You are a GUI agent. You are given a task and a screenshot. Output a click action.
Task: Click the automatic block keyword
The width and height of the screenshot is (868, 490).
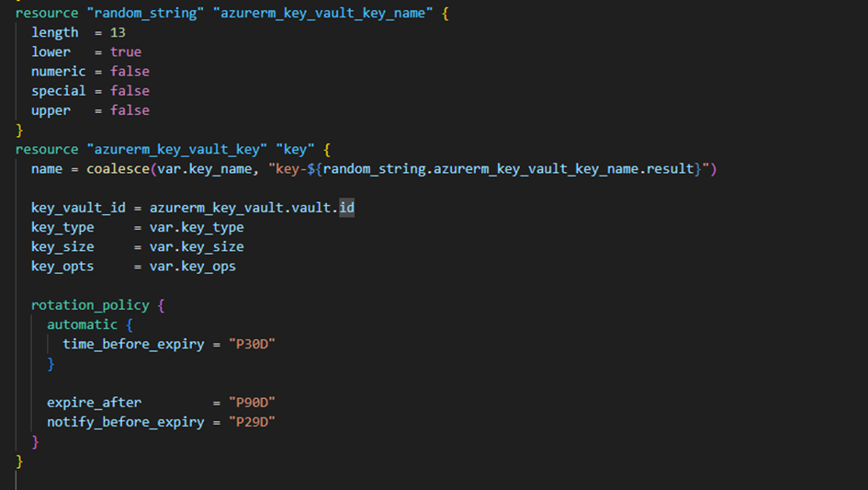(x=83, y=325)
